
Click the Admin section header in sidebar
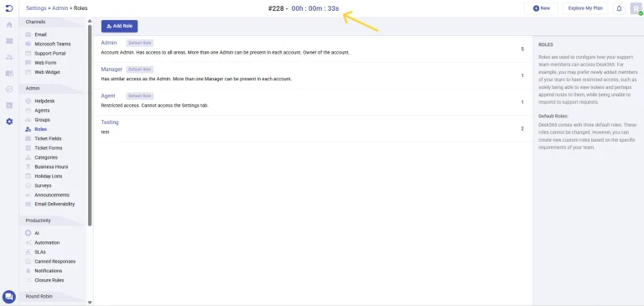coord(33,88)
